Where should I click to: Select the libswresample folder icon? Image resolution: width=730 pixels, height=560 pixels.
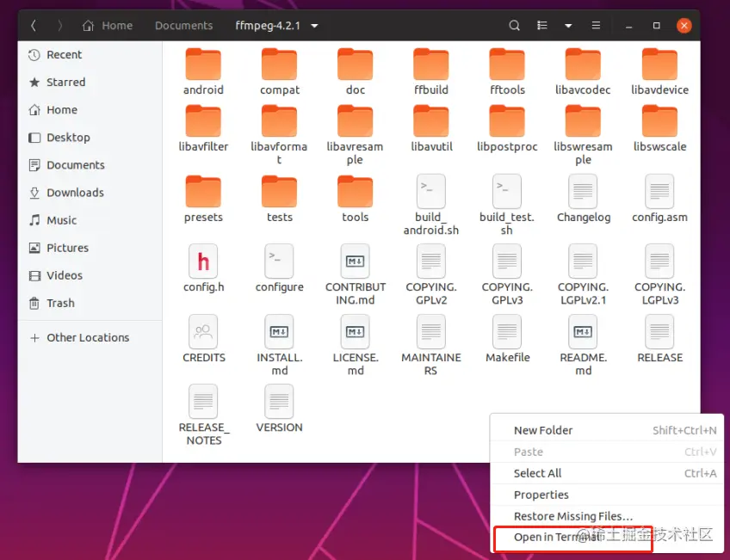coord(583,121)
